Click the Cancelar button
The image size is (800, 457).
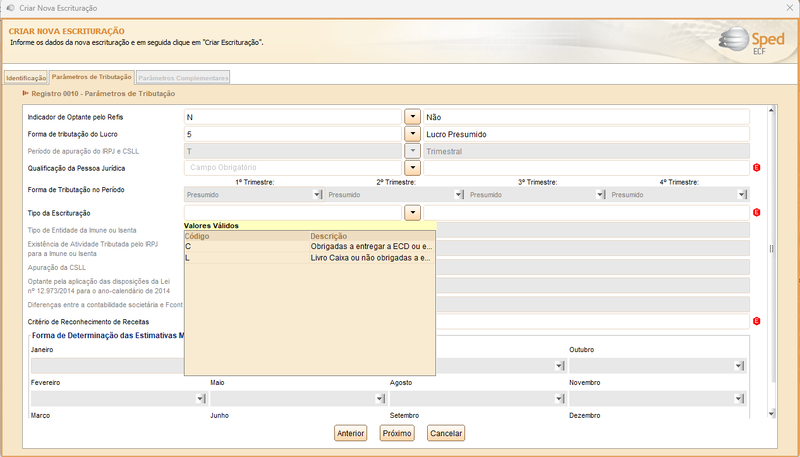tap(446, 433)
